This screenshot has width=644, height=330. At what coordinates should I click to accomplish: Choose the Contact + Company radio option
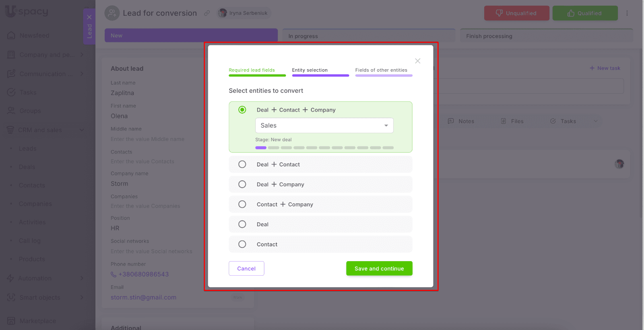242,204
